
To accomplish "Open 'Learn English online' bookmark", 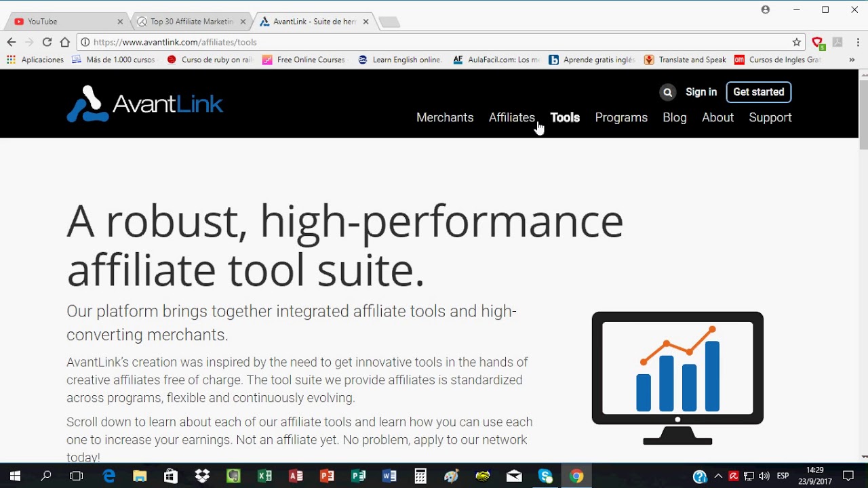I will (x=400, y=60).
